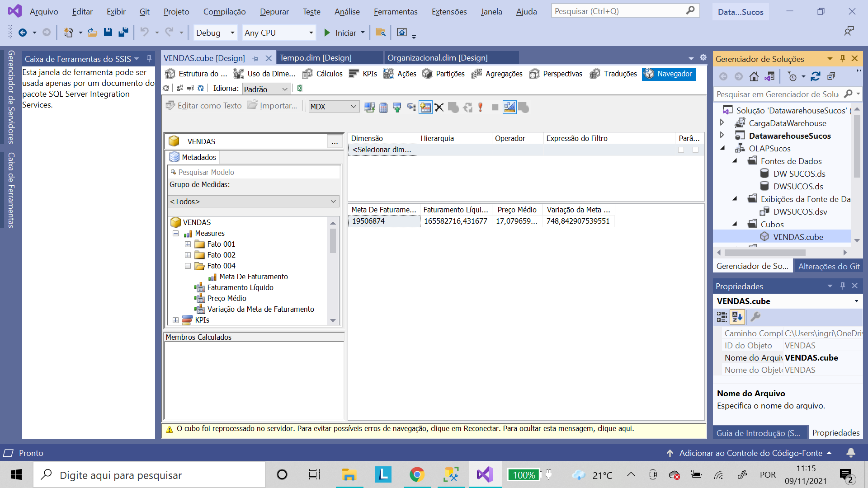Image resolution: width=868 pixels, height=488 pixels.
Task: Open File Explorer from the taskbar
Action: tap(349, 475)
